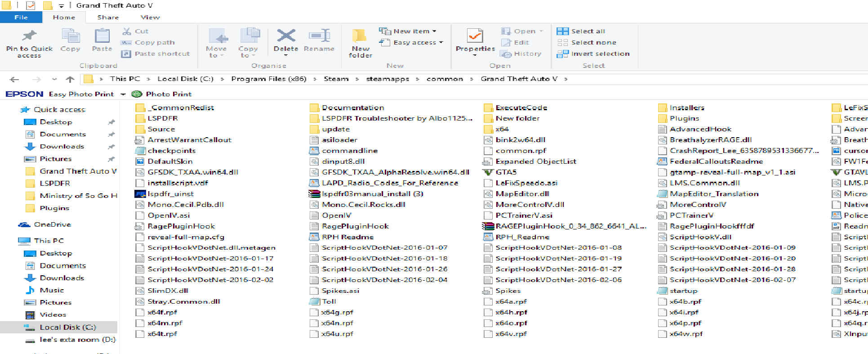
Task: Click the Invert selection icon
Action: pyautogui.click(x=562, y=54)
